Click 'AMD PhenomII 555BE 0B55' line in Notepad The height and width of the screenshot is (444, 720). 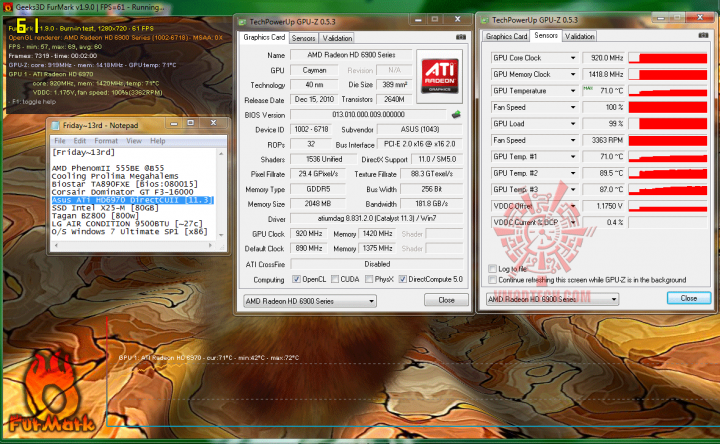point(108,168)
